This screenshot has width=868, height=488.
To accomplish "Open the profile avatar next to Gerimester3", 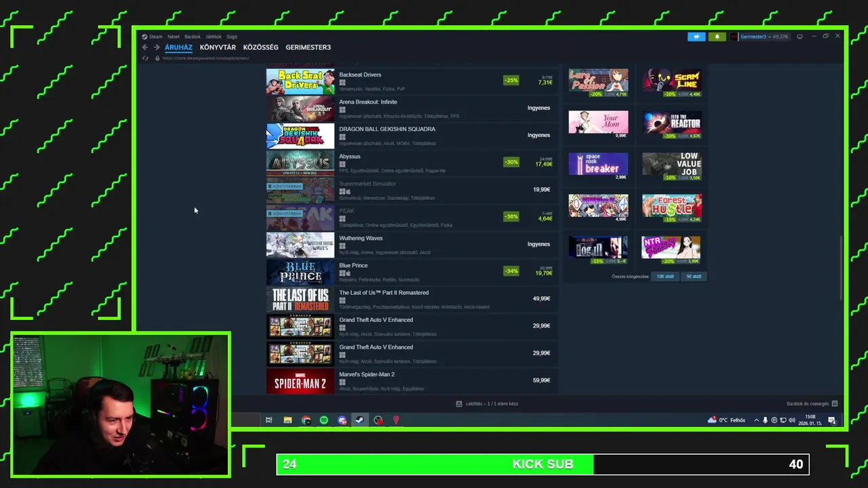I will [x=734, y=37].
